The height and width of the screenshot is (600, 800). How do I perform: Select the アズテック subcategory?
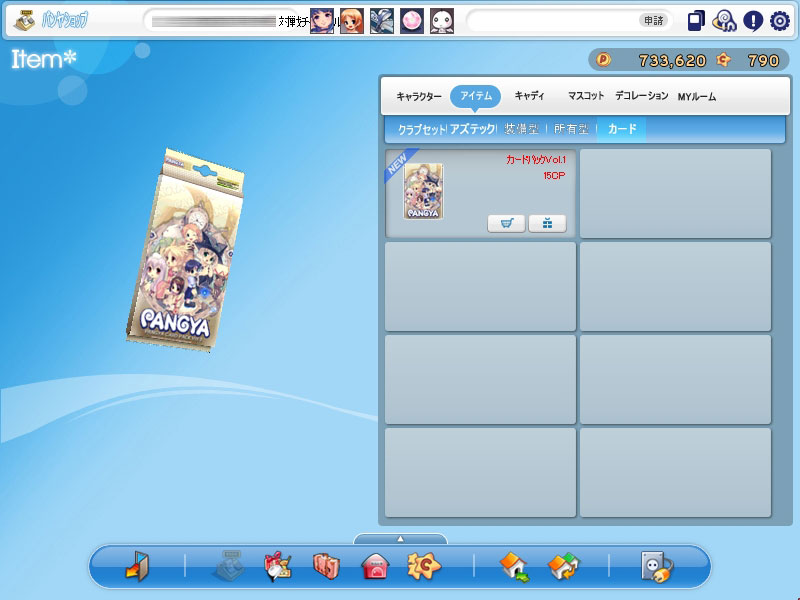coord(472,129)
